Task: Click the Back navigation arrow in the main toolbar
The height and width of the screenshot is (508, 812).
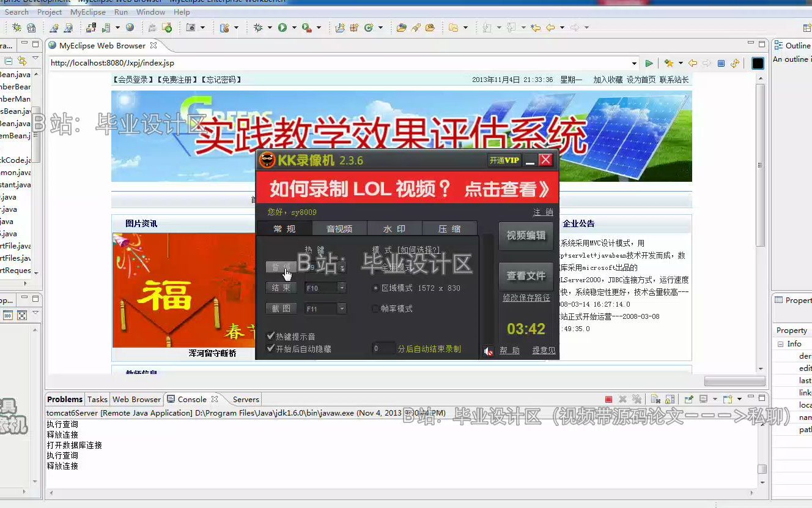Action: 550,28
